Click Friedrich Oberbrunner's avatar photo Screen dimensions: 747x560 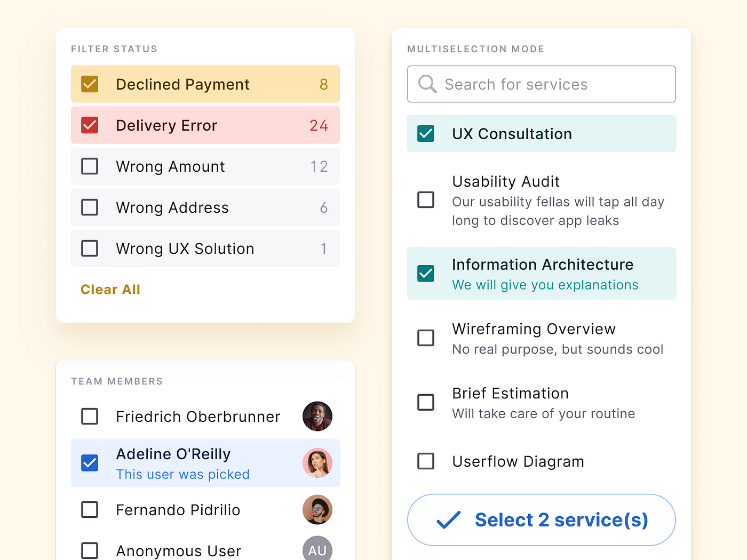[x=317, y=417]
